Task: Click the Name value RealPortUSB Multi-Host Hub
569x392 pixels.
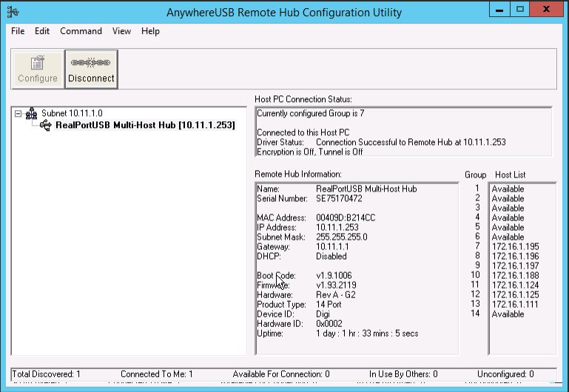Action: (366, 189)
